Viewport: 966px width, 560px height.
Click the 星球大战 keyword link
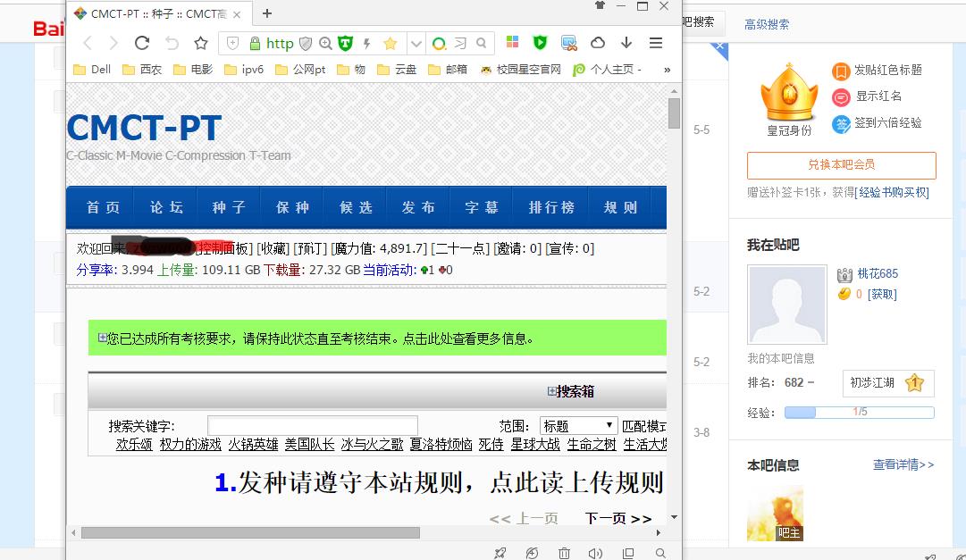point(535,444)
